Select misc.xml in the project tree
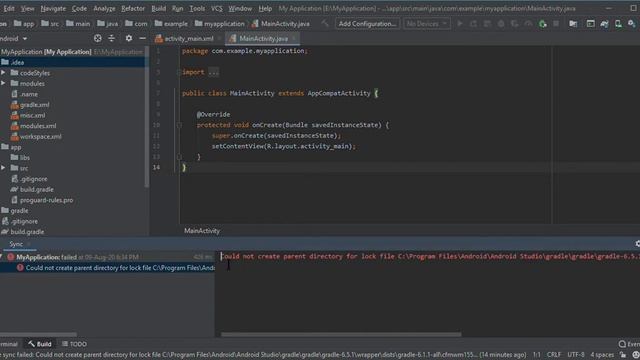 pyautogui.click(x=28, y=115)
